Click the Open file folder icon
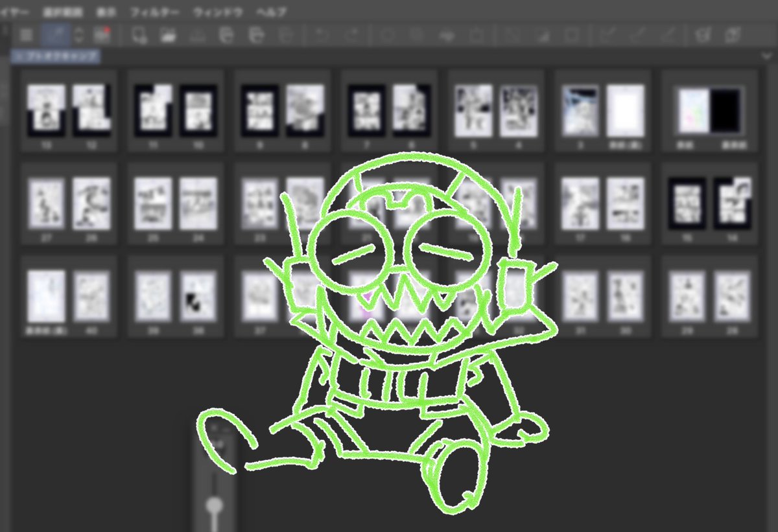 pos(169,35)
